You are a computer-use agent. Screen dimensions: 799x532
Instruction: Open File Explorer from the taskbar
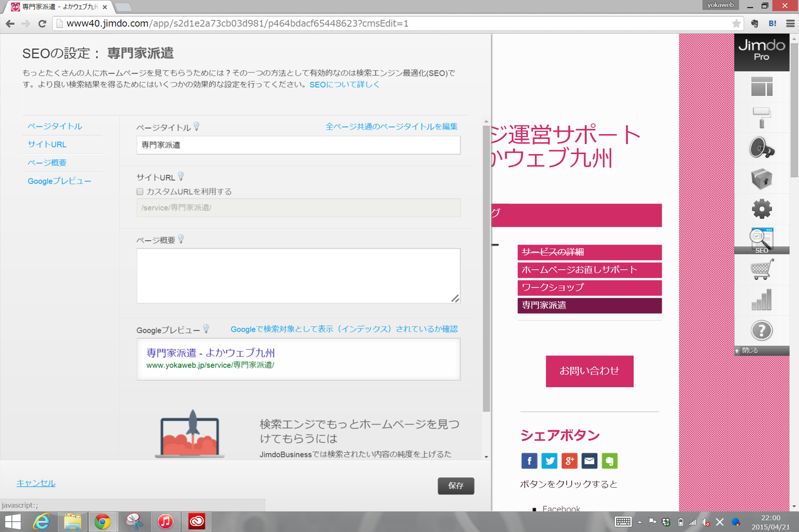coord(72,521)
